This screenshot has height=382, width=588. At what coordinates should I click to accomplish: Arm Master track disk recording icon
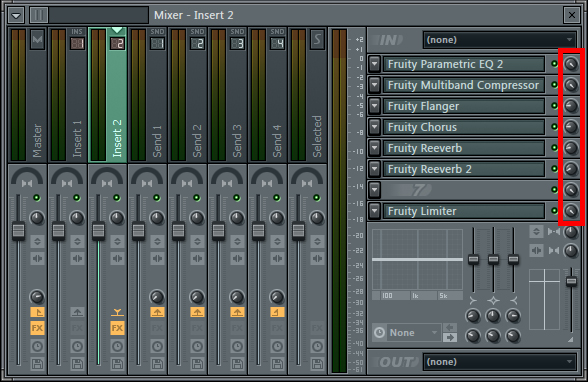coord(37,364)
